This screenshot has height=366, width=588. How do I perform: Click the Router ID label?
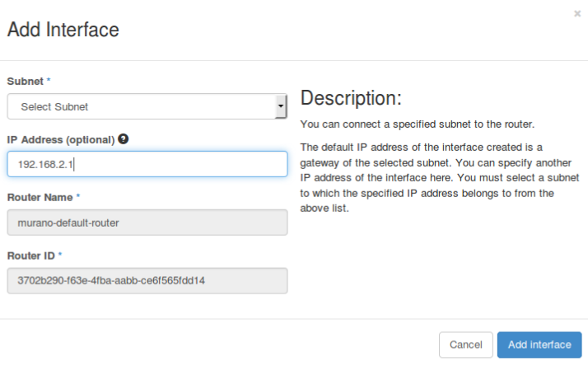30,256
